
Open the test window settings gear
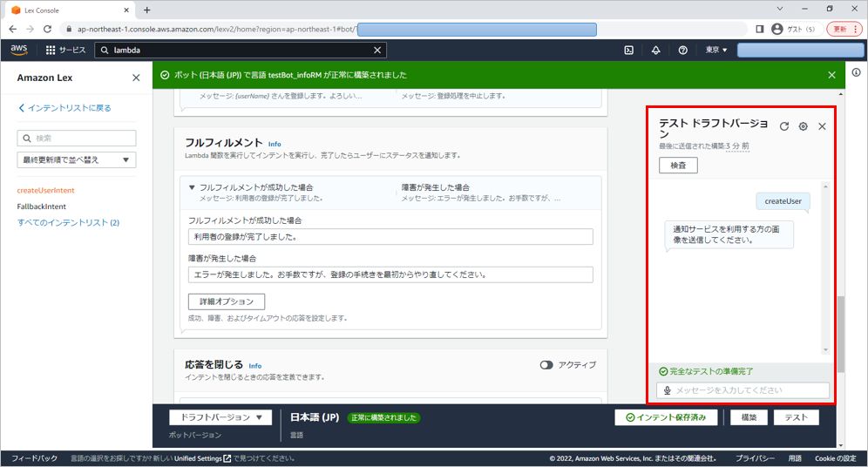pos(804,126)
